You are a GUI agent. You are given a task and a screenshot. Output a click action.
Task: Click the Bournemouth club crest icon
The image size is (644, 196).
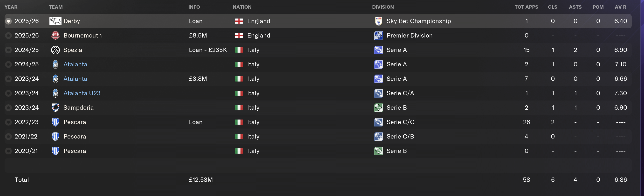pyautogui.click(x=55, y=36)
